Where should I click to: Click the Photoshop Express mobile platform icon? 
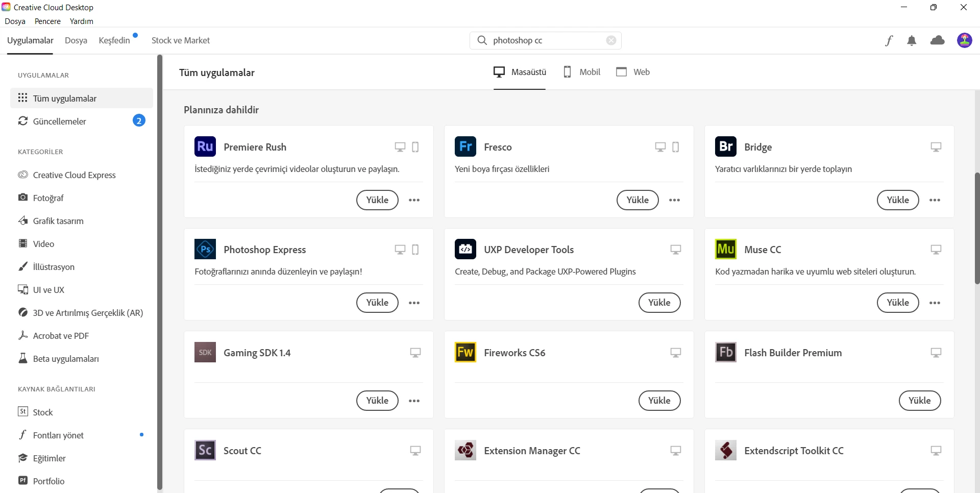415,250
